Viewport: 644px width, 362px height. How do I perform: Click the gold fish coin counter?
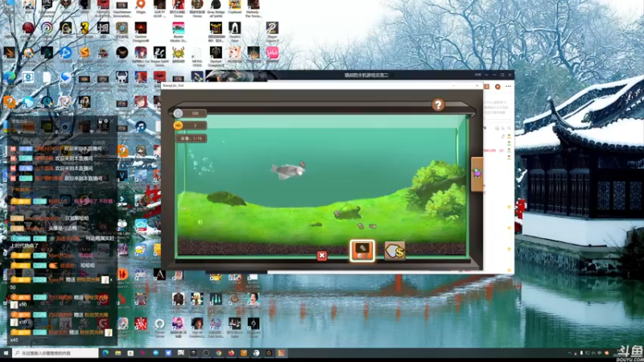tap(190, 125)
